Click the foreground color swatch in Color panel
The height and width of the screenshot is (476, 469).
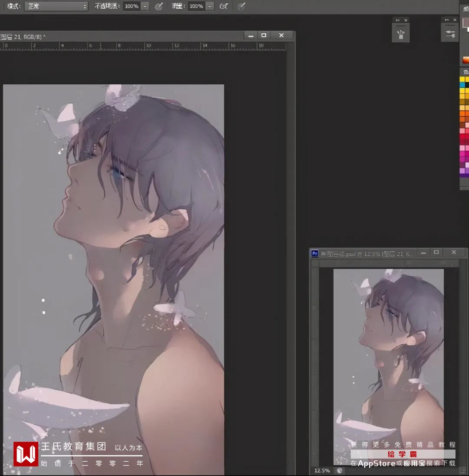(x=466, y=23)
